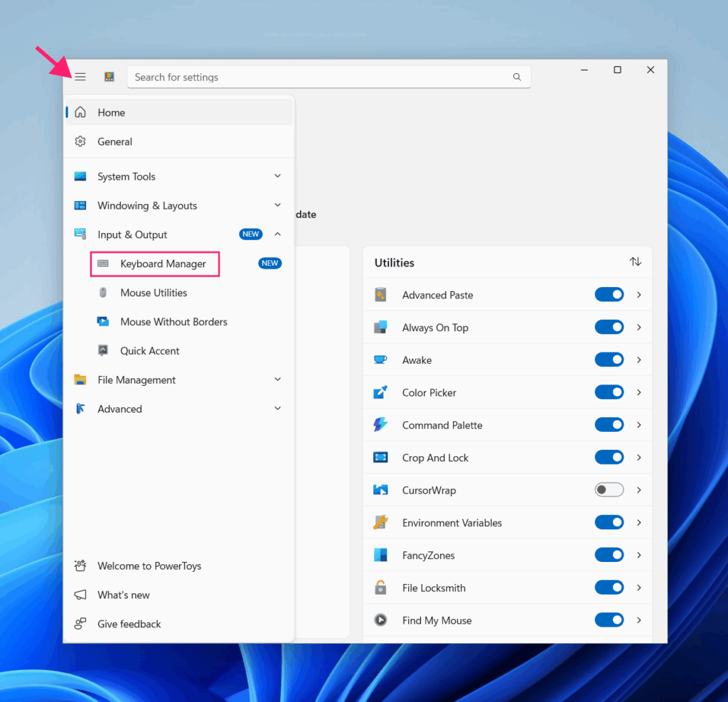Click the Mouse Without Borders icon
Screen dimensions: 728x702
click(x=103, y=322)
